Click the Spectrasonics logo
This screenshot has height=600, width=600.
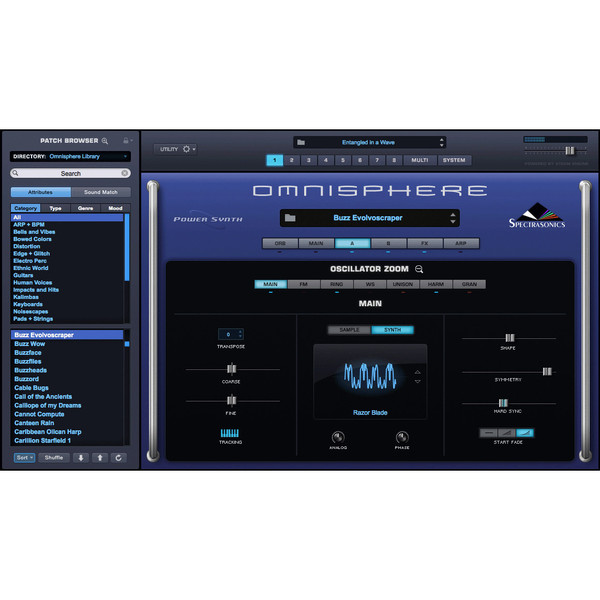537,216
